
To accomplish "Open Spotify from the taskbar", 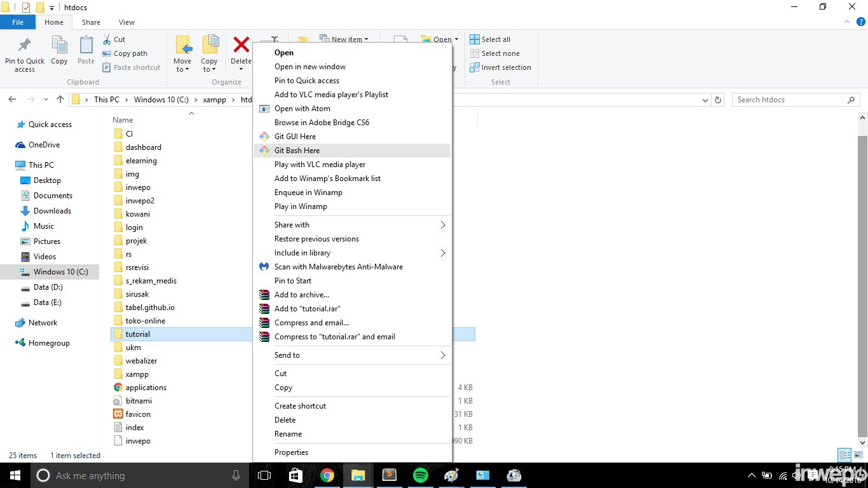I will (x=420, y=475).
